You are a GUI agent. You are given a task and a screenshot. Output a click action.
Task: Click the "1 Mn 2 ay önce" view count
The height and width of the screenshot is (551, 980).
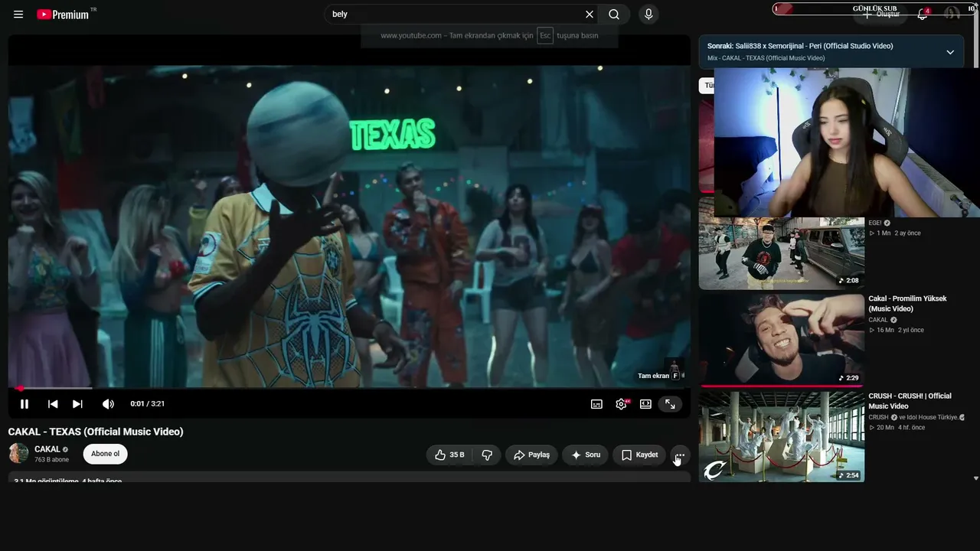click(x=894, y=233)
